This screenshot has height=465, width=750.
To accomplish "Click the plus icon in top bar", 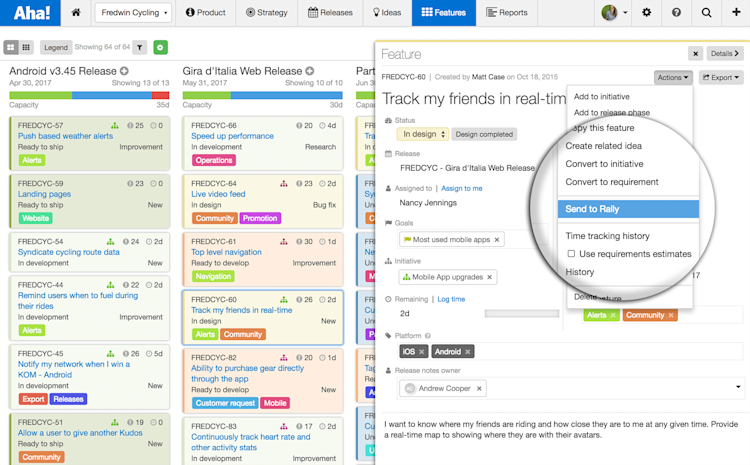I will click(736, 12).
